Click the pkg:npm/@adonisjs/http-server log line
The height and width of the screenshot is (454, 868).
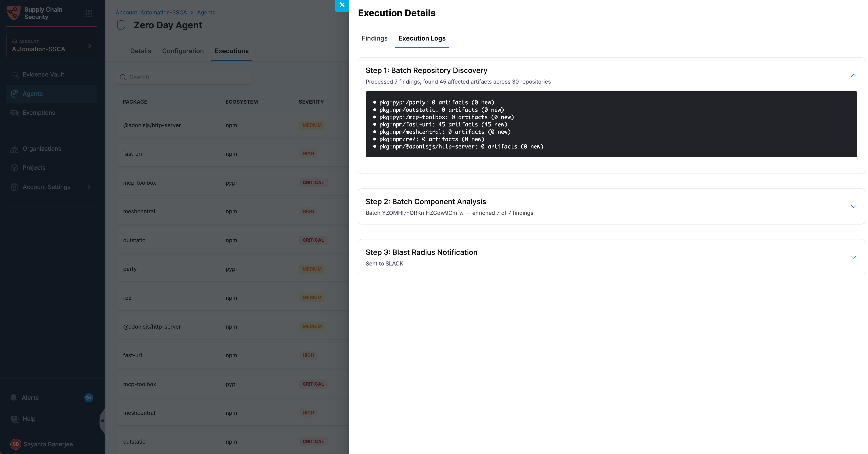coord(461,147)
